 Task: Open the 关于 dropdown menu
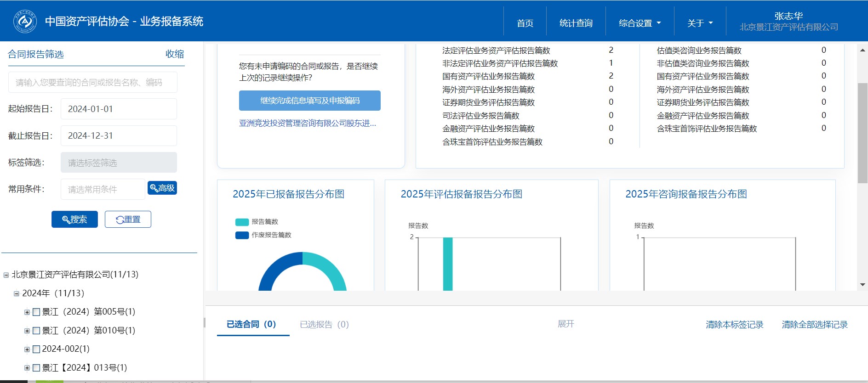tap(699, 23)
